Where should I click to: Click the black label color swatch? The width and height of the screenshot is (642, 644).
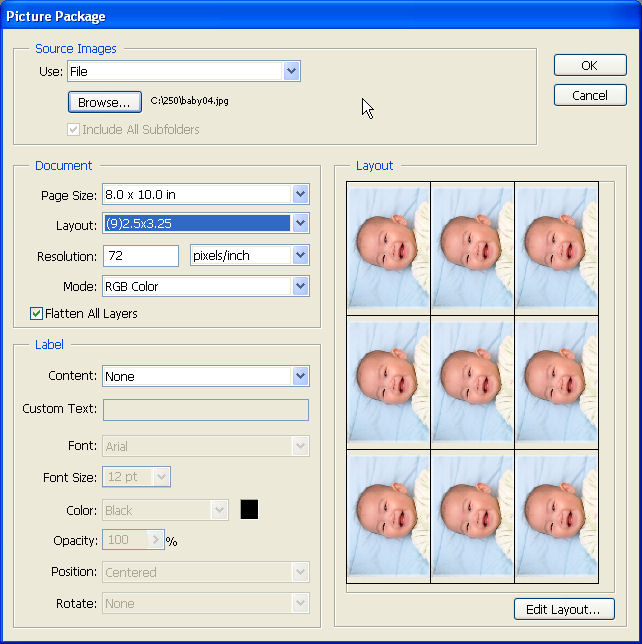pos(249,510)
